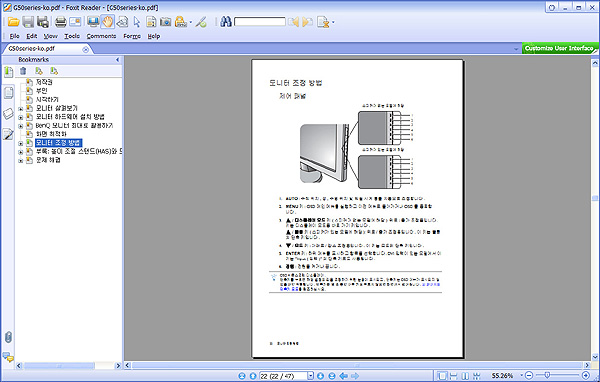Collapse the Bookmarks panel arrow
The image size is (600, 382).
[117, 60]
